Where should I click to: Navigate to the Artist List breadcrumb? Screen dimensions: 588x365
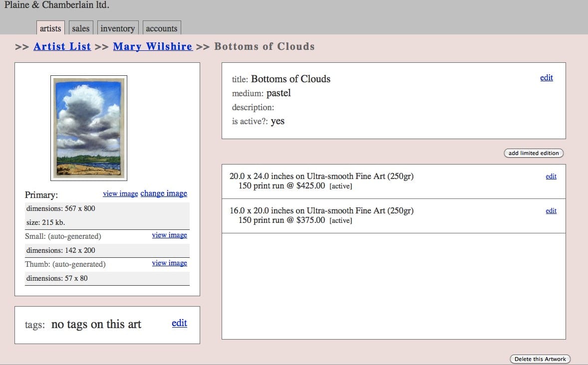tap(62, 46)
